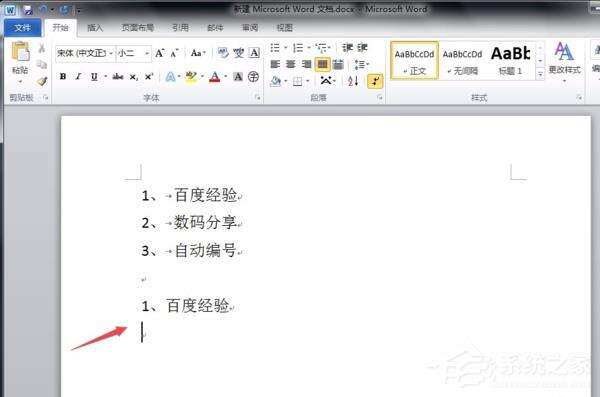The image size is (600, 397).
Task: Switch to the 页面布局 tab
Action: [x=138, y=28]
